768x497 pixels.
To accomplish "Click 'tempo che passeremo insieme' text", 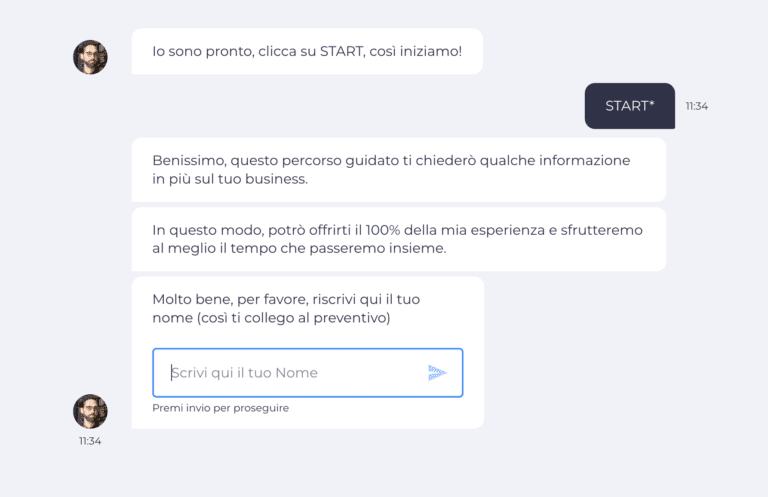I will pyautogui.click(x=338, y=248).
